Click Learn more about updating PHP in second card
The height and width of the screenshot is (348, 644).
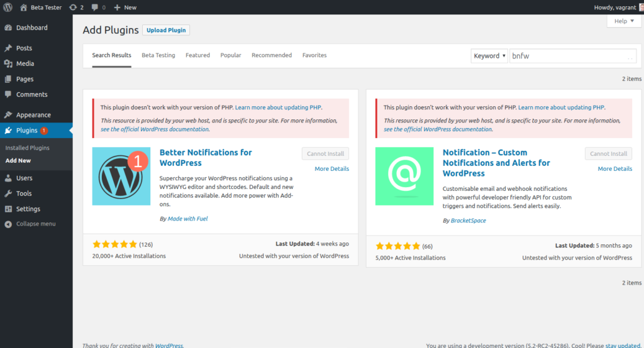pos(561,107)
